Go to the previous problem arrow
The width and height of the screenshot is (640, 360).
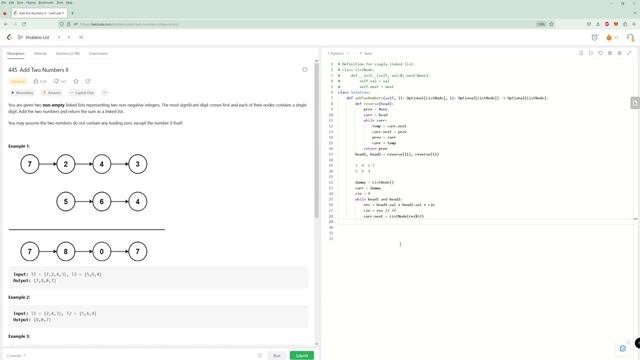tap(59, 37)
